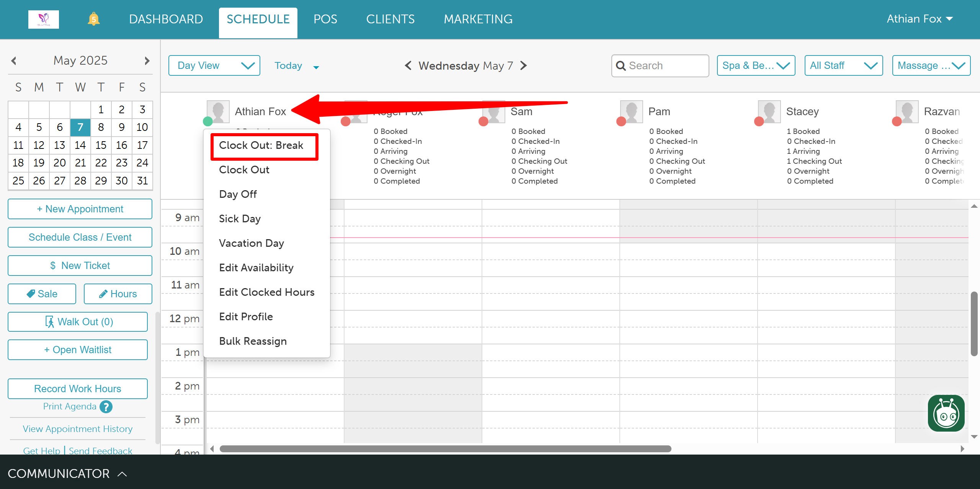The image size is (980, 489).
Task: Click Pam's staff avatar thumbnail
Action: pyautogui.click(x=631, y=111)
